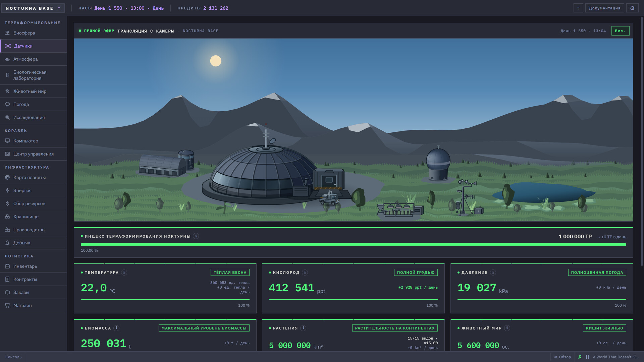Click the live camera feed image

point(353,130)
